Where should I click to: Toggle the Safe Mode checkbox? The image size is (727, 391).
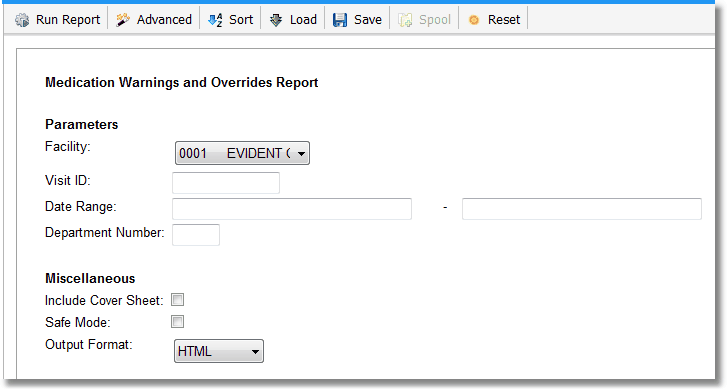(x=178, y=321)
